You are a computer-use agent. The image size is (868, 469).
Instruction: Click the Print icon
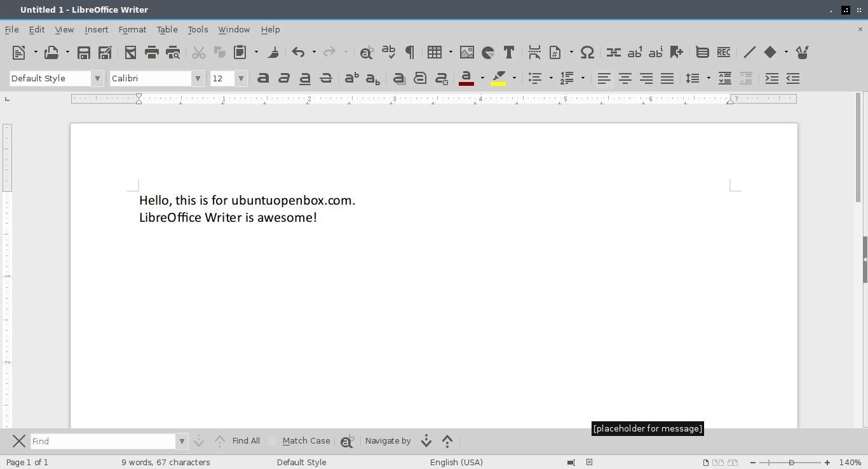[151, 52]
